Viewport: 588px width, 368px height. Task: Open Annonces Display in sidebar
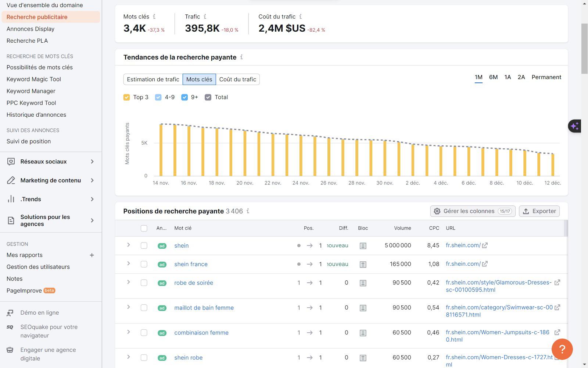[31, 29]
